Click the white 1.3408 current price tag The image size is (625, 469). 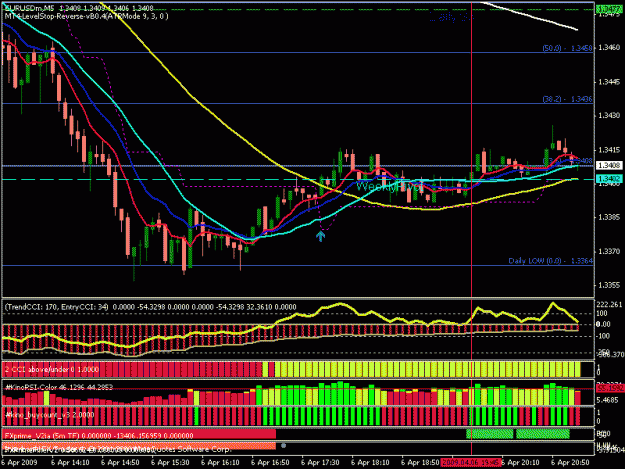(x=609, y=165)
